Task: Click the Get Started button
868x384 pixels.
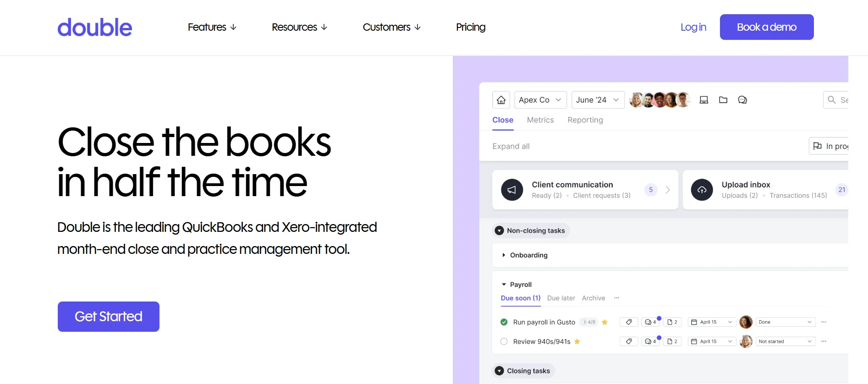Action: (x=109, y=317)
